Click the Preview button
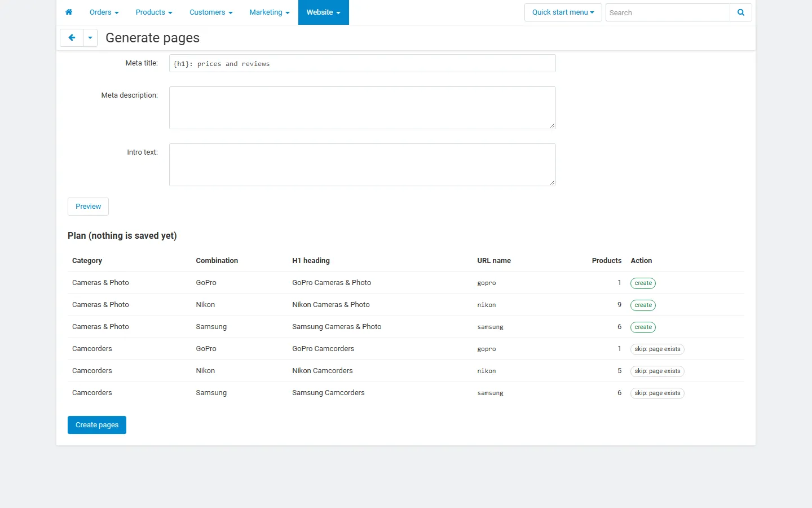The image size is (812, 508). (88, 207)
